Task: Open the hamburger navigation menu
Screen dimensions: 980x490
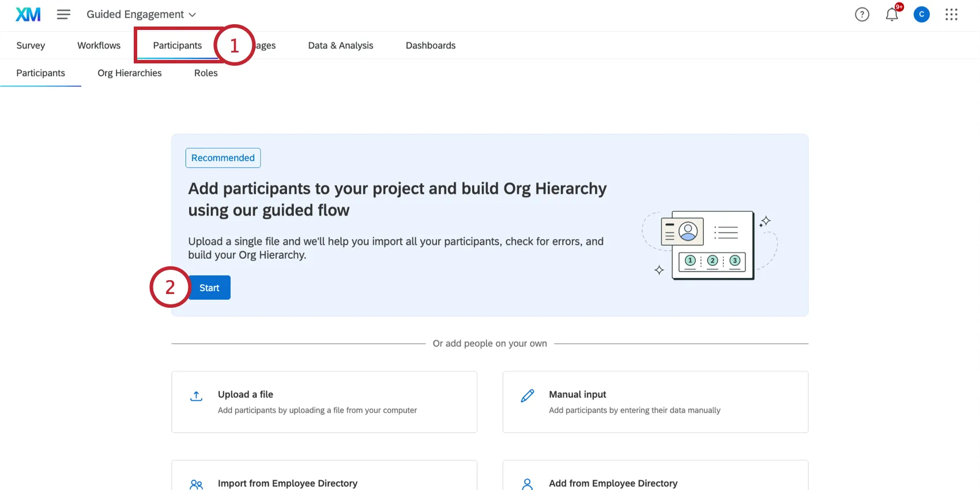Action: tap(63, 14)
